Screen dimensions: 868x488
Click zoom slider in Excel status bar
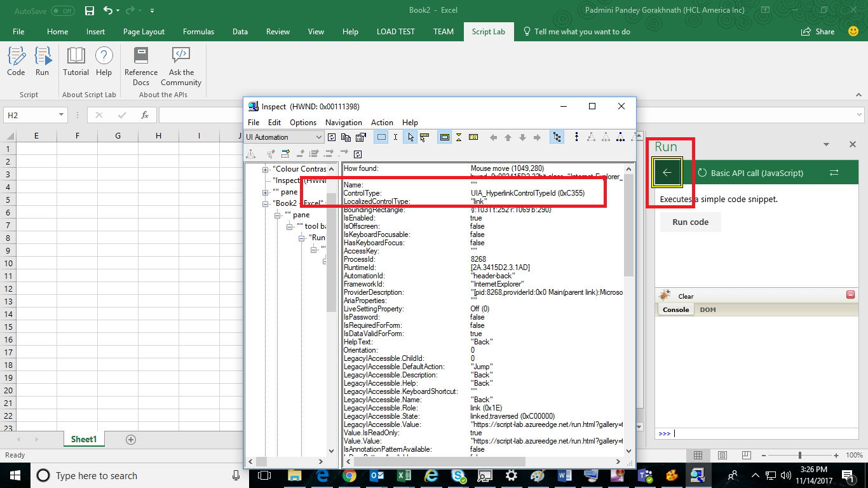click(x=799, y=455)
